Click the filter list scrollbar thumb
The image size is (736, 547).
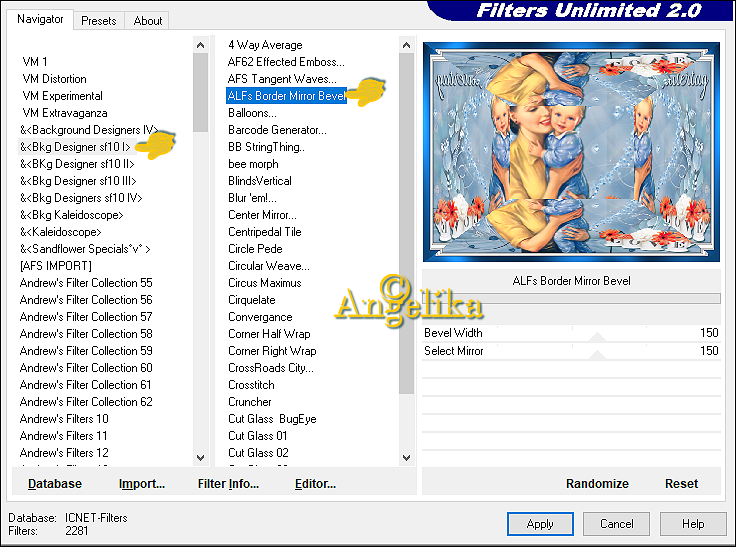click(x=406, y=223)
